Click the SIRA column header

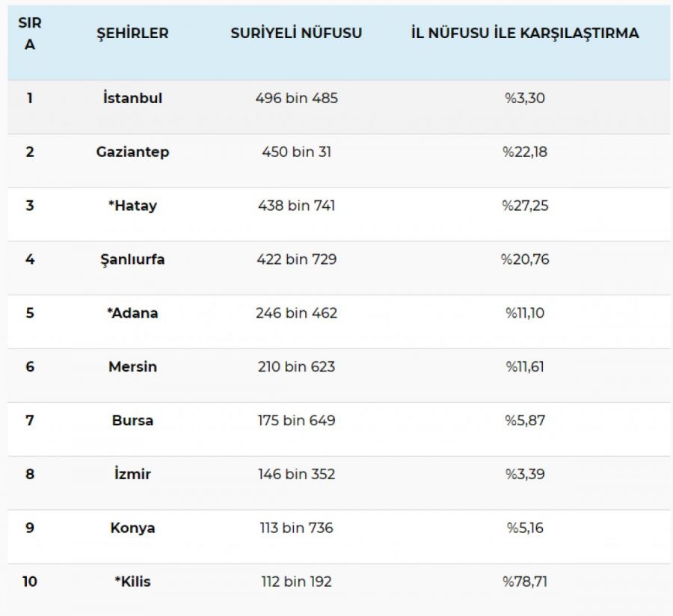[x=30, y=34]
